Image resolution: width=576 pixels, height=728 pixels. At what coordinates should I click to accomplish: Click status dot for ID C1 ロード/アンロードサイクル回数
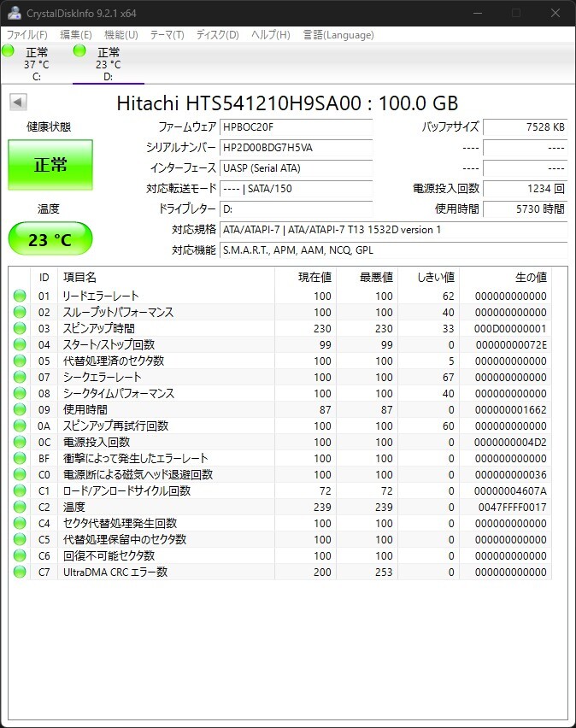click(20, 490)
